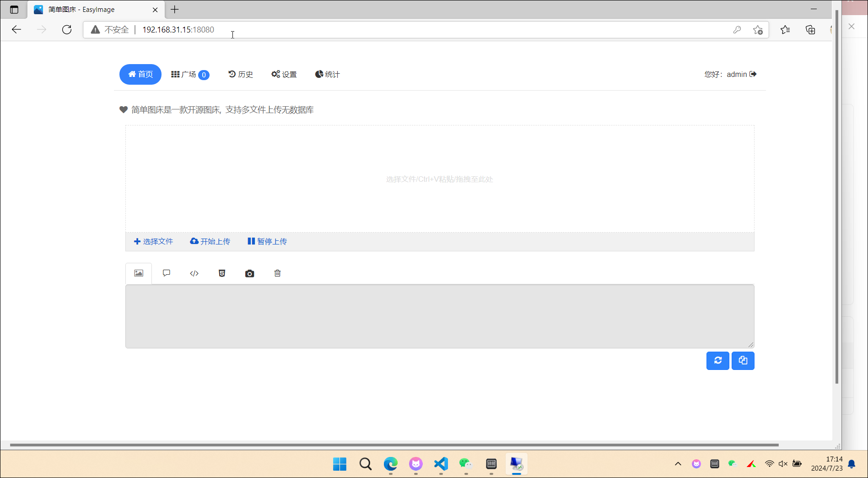Click the browser address bar URL
Screen dimensions: 868x478
coord(178,30)
